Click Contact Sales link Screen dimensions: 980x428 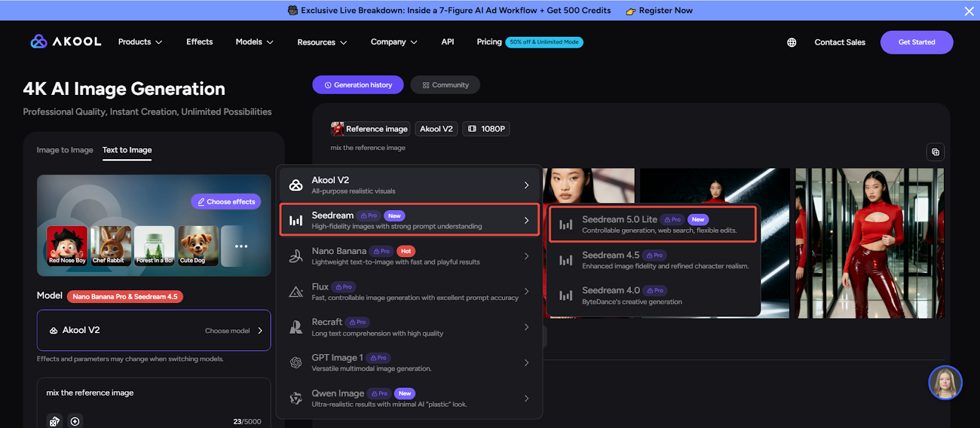840,42
